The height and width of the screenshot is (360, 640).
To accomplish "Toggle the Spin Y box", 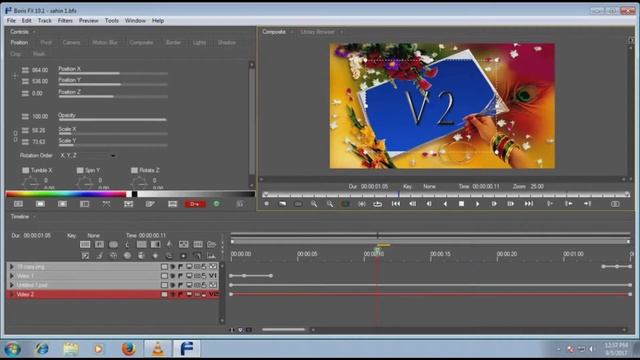I will [80, 170].
